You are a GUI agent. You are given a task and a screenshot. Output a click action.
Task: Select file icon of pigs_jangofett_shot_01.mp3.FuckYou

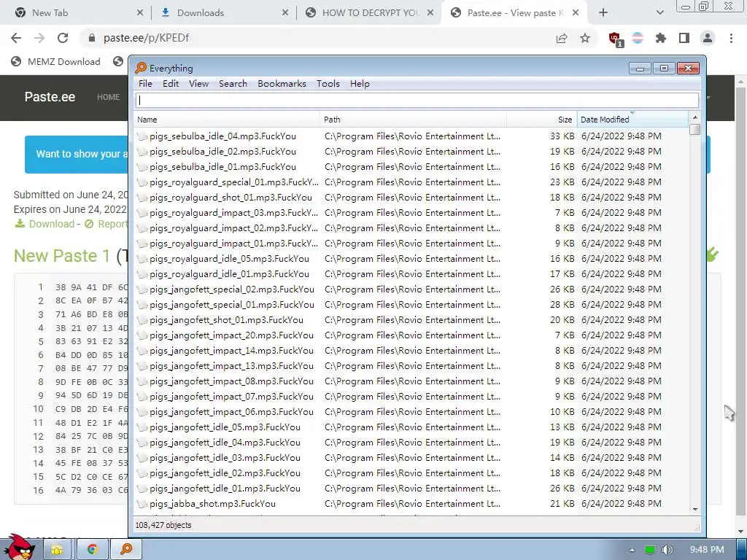point(142,320)
